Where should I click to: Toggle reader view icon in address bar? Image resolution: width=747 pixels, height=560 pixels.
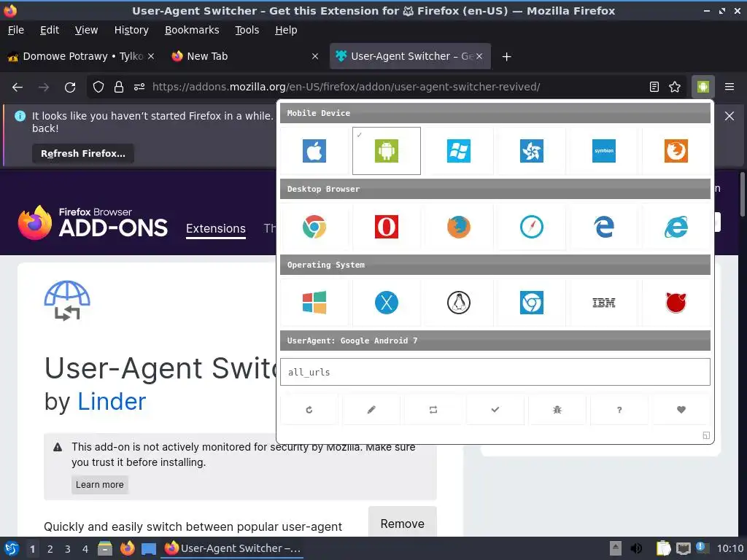click(x=654, y=87)
